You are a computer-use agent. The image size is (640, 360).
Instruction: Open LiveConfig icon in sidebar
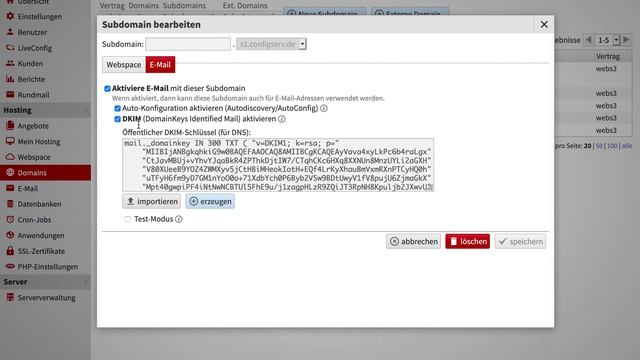point(10,48)
